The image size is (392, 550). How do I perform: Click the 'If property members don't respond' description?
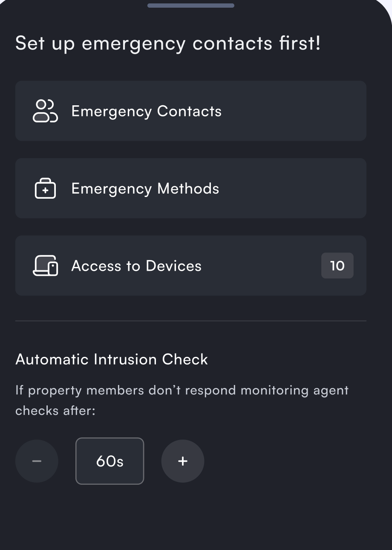[x=182, y=391]
